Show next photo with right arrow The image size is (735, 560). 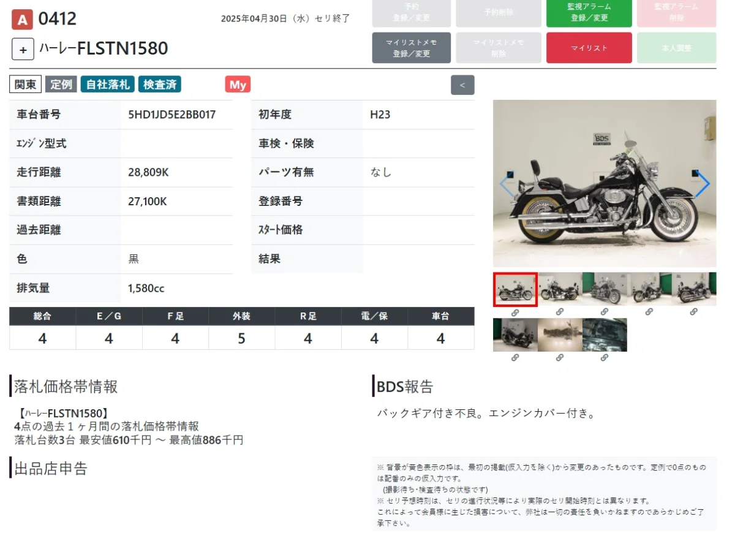pos(703,184)
